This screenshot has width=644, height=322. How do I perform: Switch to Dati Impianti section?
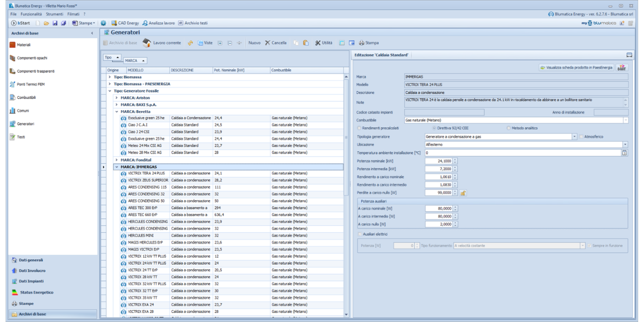pyautogui.click(x=53, y=281)
